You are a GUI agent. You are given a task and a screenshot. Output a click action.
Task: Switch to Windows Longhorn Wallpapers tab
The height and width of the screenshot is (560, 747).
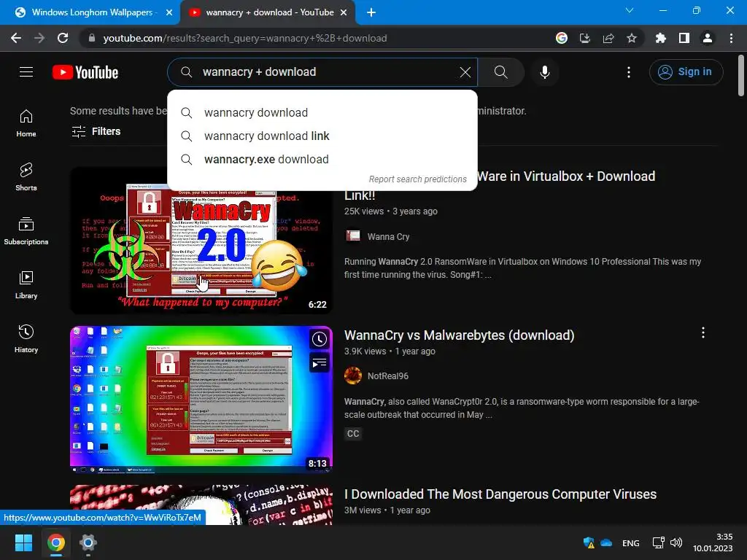pos(90,12)
